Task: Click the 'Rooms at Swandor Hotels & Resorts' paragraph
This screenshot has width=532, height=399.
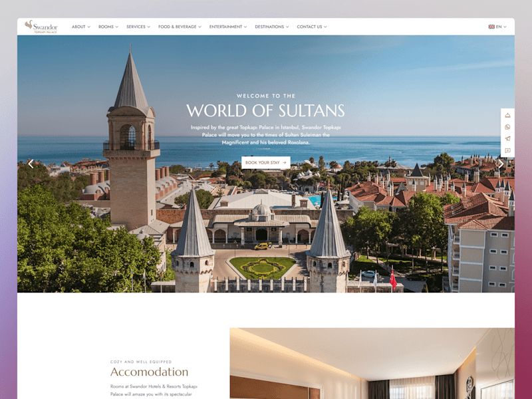Action: [154, 390]
